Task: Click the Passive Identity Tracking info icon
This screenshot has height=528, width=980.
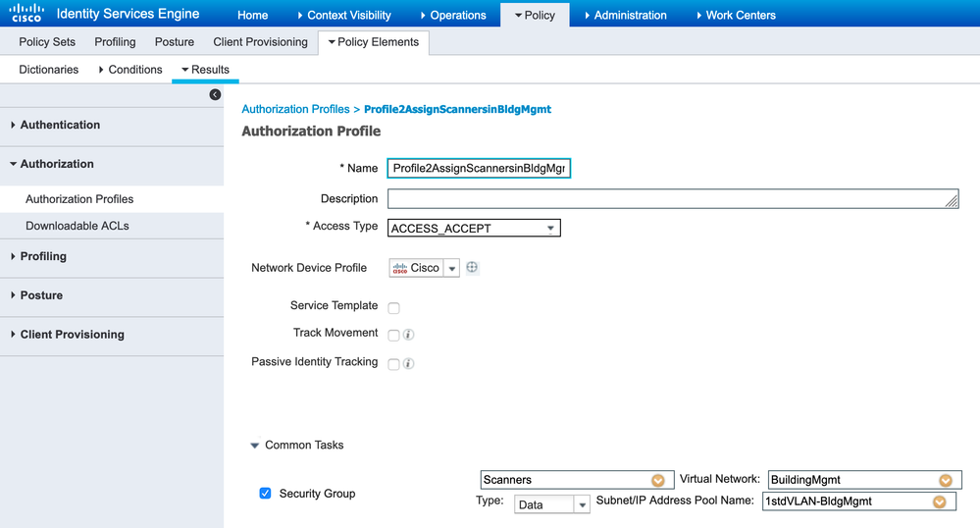Action: (409, 364)
